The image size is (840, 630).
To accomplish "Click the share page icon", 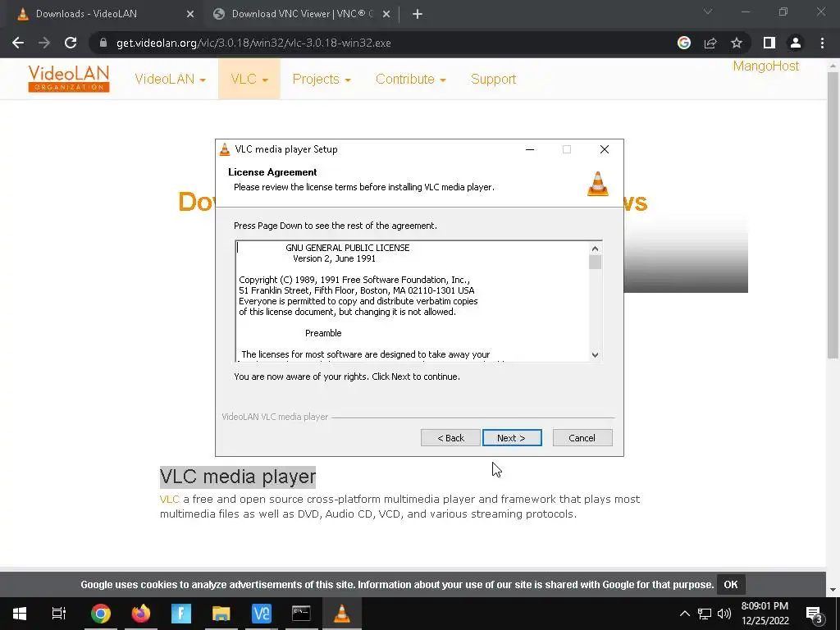I will (x=710, y=43).
